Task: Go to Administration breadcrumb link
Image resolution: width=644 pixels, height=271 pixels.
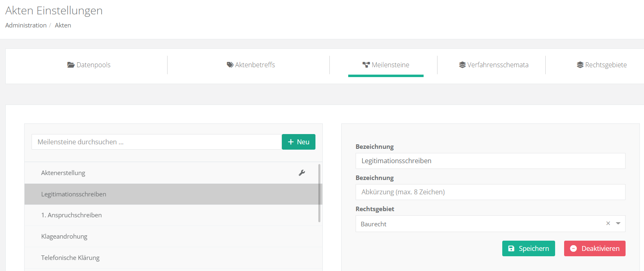Action: pyautogui.click(x=26, y=25)
